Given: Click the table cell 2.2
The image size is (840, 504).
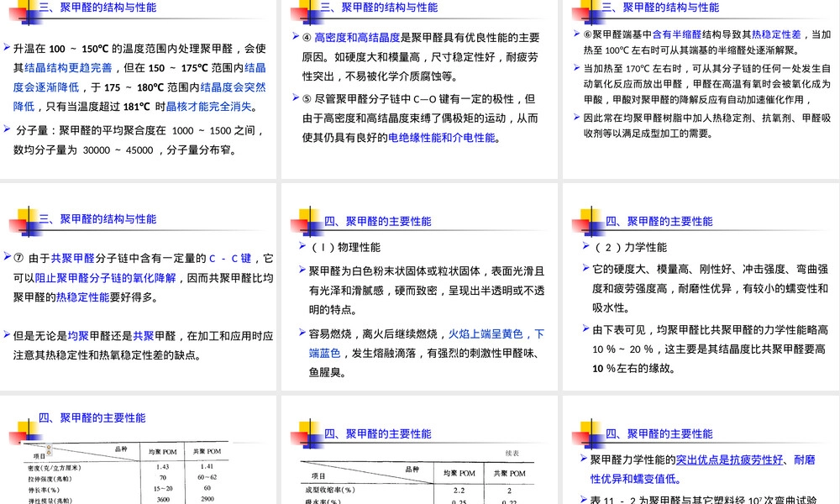Looking at the screenshot, I should [x=459, y=491].
